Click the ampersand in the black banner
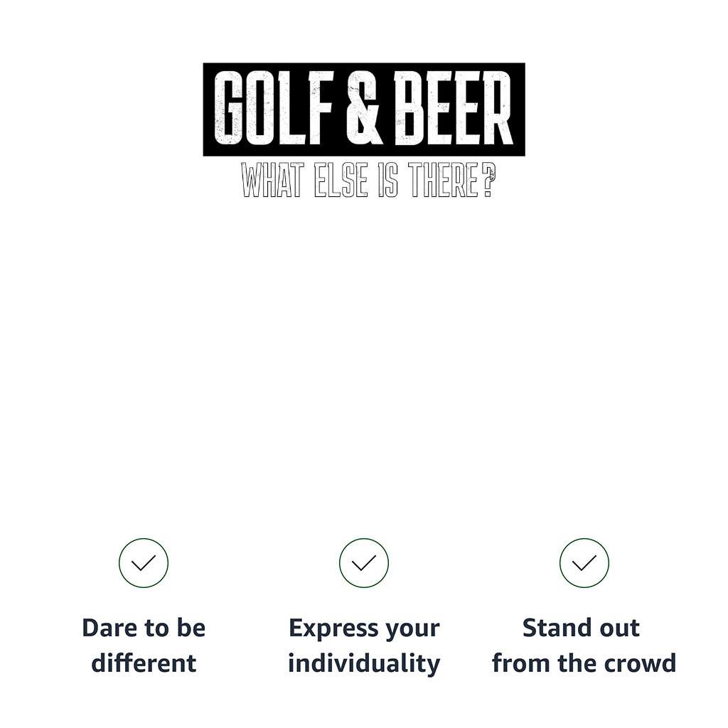 tap(364, 109)
